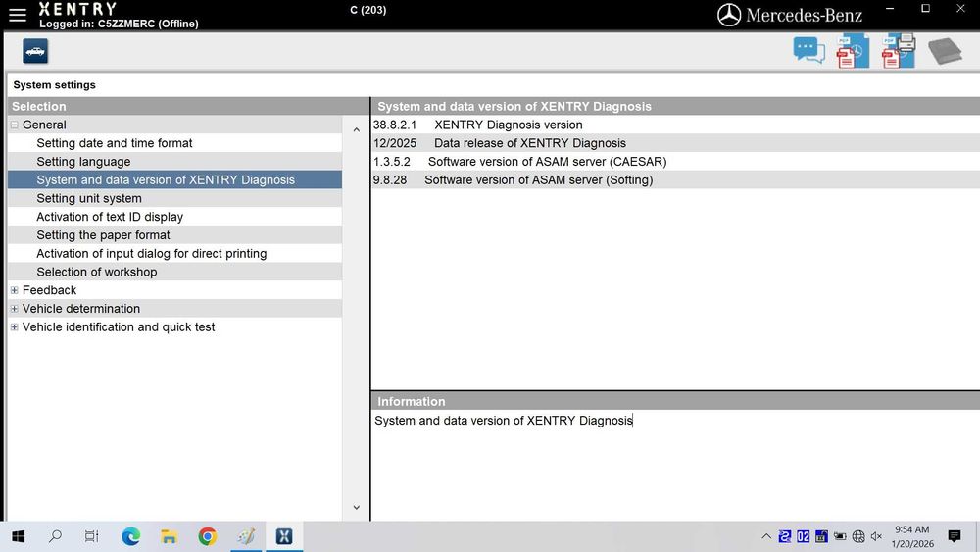
Task: Open the Windows Start menu
Action: click(x=18, y=536)
